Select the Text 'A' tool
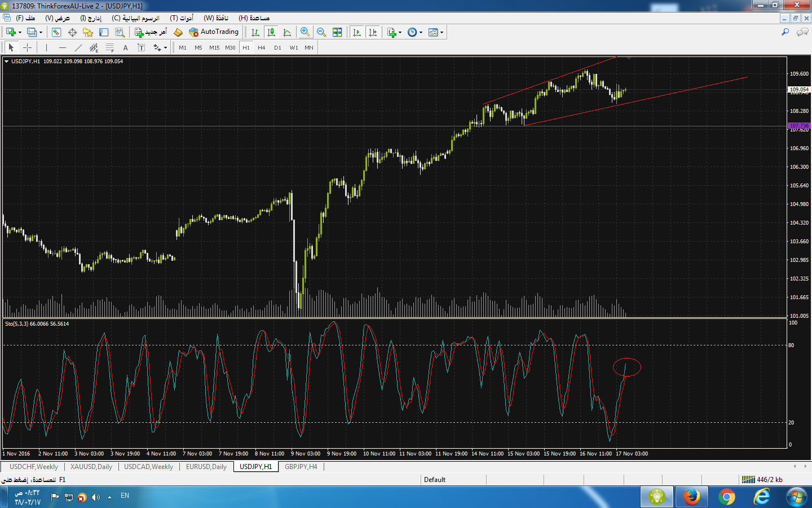The width and height of the screenshot is (812, 508). point(125,48)
